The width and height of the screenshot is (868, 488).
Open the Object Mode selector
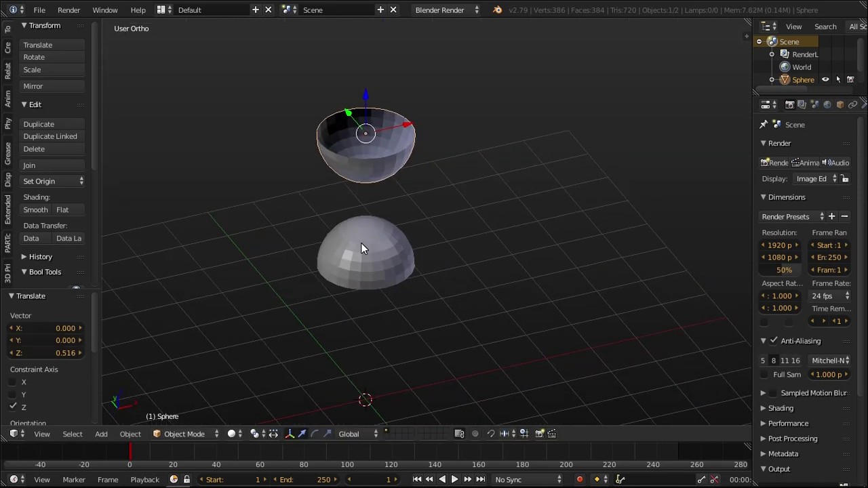pos(186,434)
